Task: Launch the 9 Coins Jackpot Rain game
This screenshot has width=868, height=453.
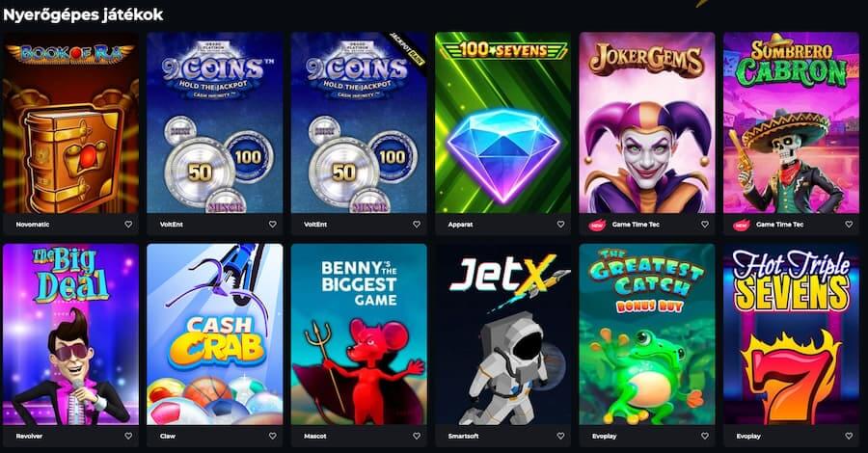Action: pyautogui.click(x=359, y=122)
